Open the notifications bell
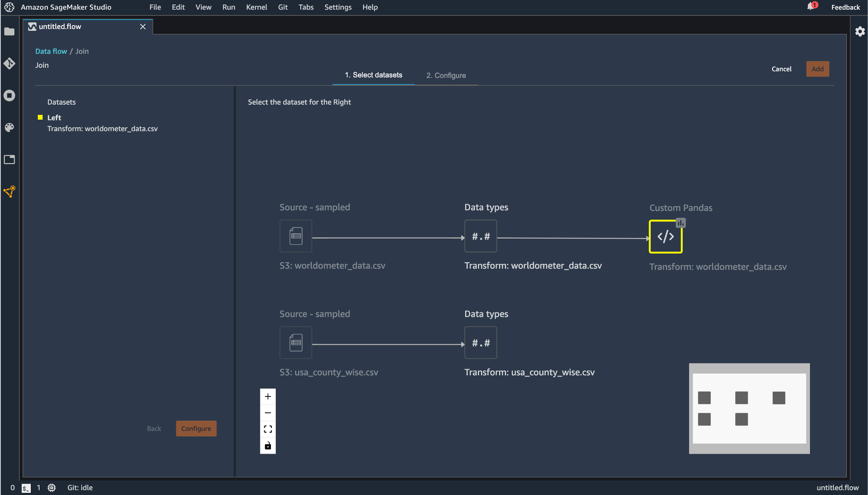This screenshot has height=495, width=868. tap(810, 7)
